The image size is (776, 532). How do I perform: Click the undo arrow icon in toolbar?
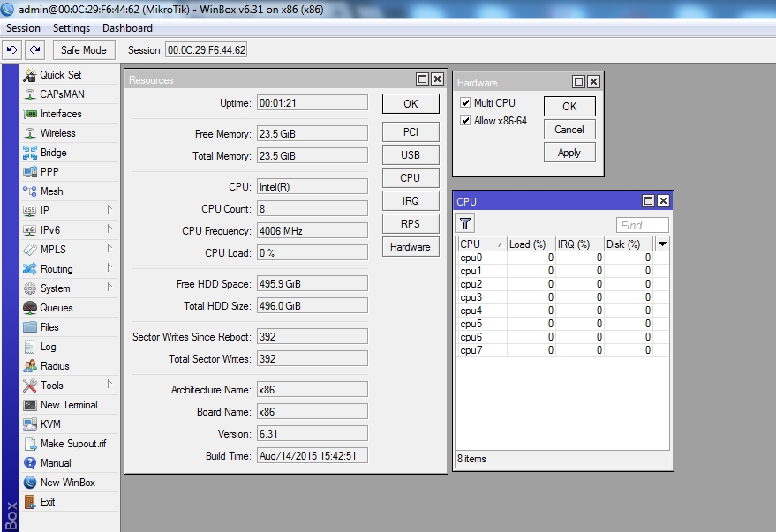point(13,50)
